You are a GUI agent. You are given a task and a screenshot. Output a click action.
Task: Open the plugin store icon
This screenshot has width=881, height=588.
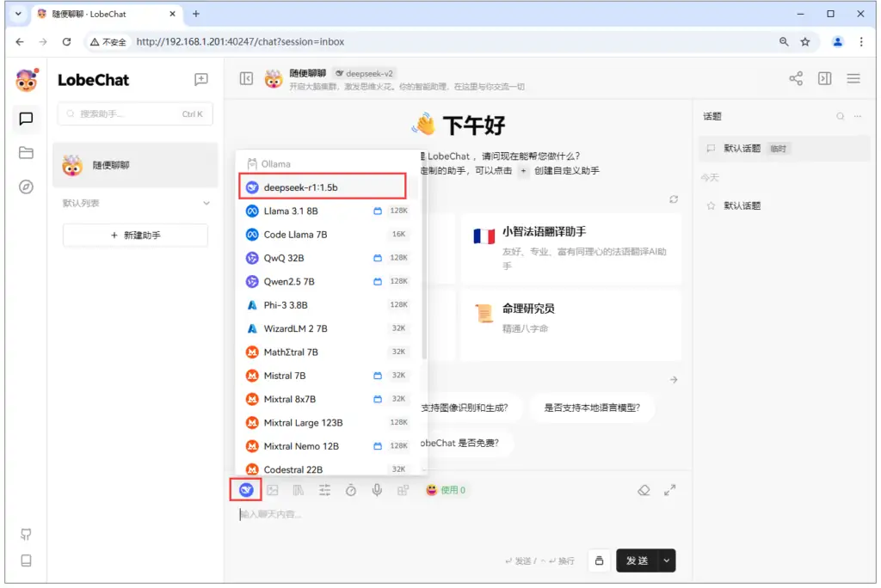[x=403, y=489]
